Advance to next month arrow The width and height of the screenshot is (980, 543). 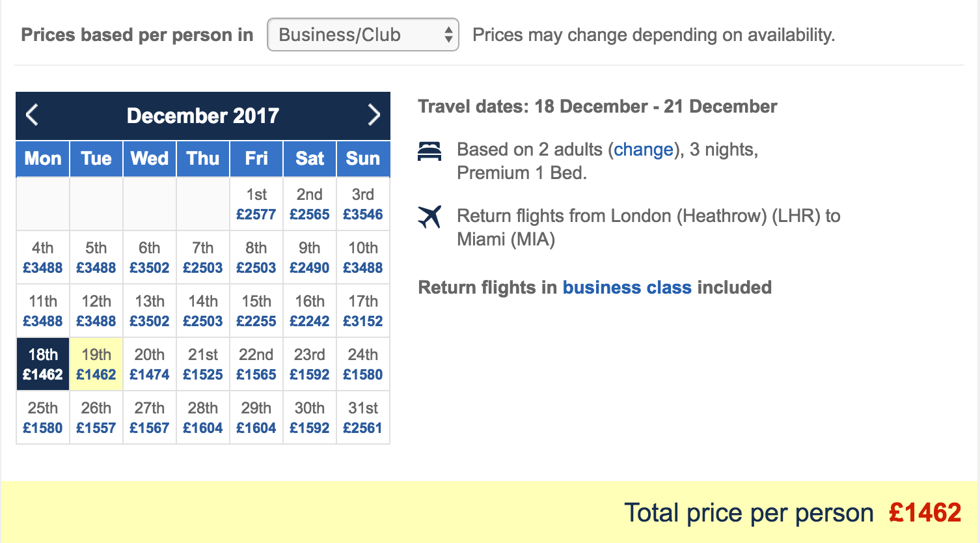(374, 115)
